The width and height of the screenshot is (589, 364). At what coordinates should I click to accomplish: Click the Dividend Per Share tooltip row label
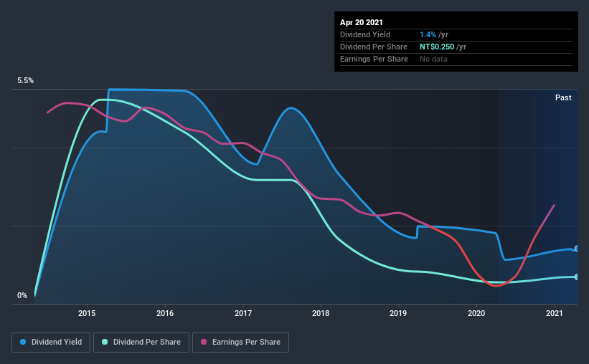[373, 47]
